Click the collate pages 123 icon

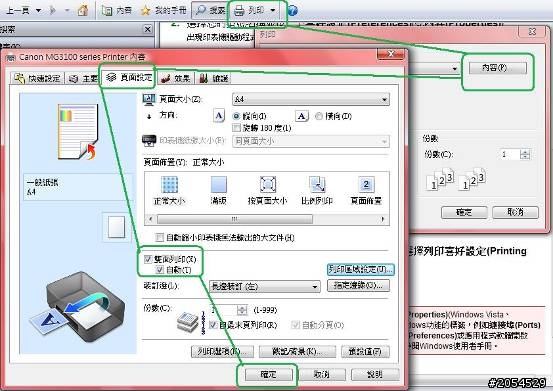pyautogui.click(x=456, y=180)
